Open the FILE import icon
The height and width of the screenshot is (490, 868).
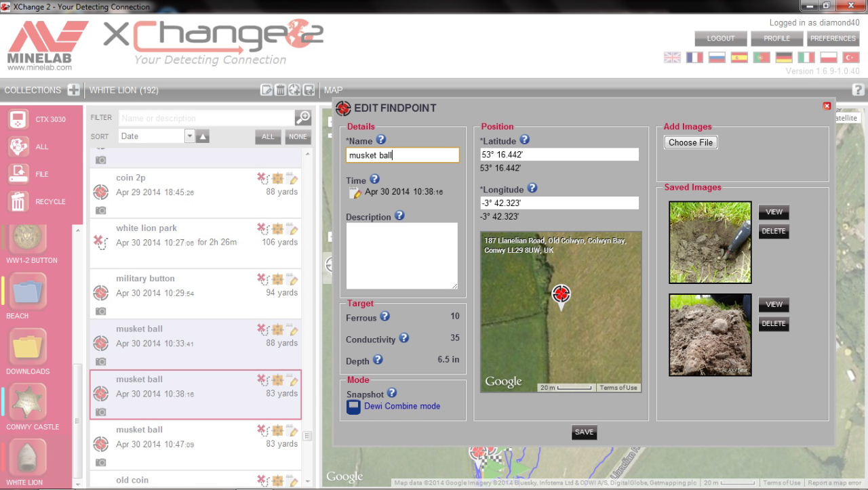pos(18,174)
